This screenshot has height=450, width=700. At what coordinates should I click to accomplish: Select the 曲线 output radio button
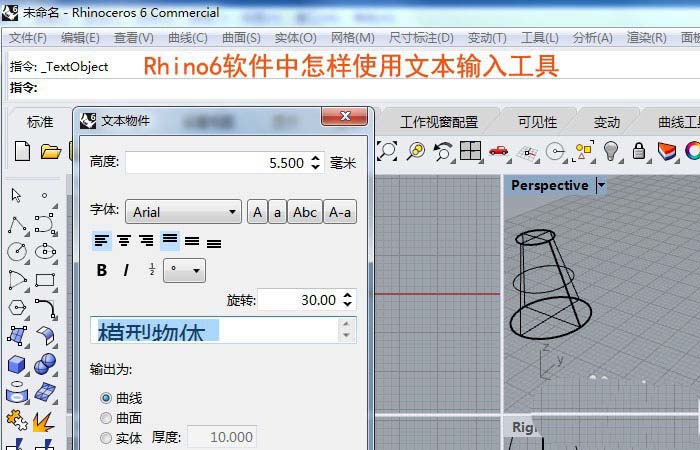106,398
